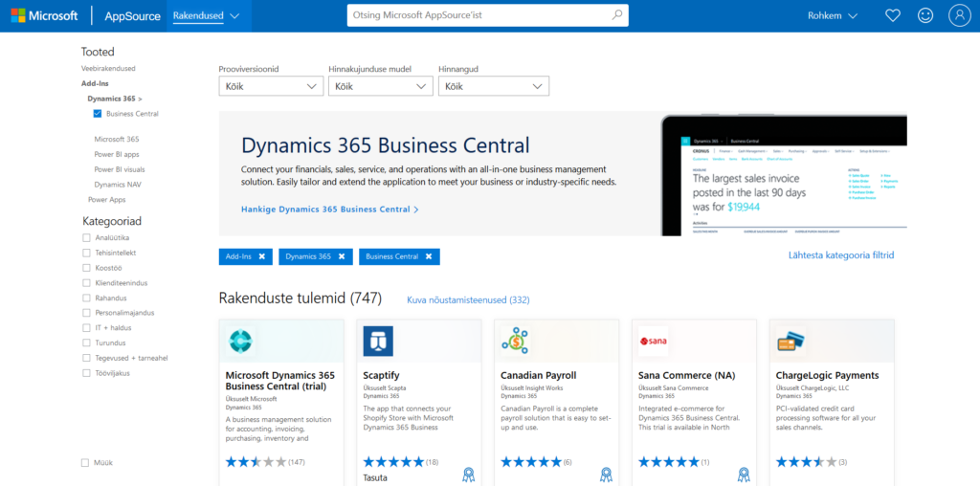
Task: Check the Koostöö category checkbox
Action: coord(86,268)
